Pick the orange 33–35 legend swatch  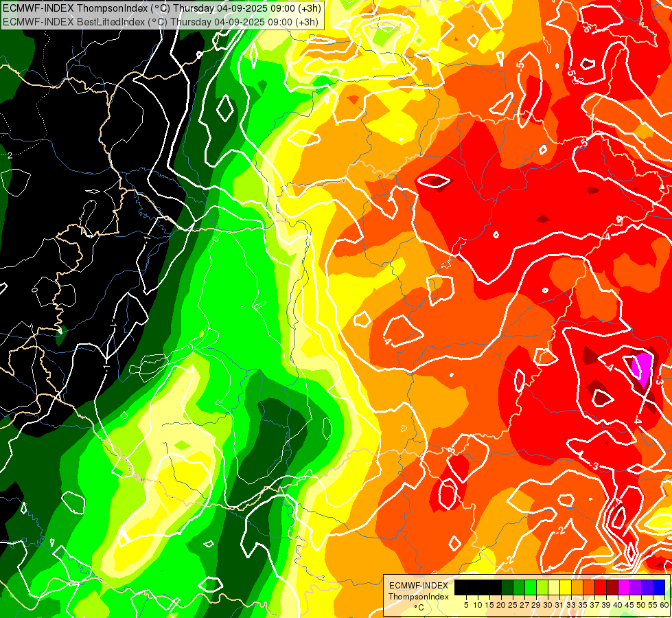(577, 588)
